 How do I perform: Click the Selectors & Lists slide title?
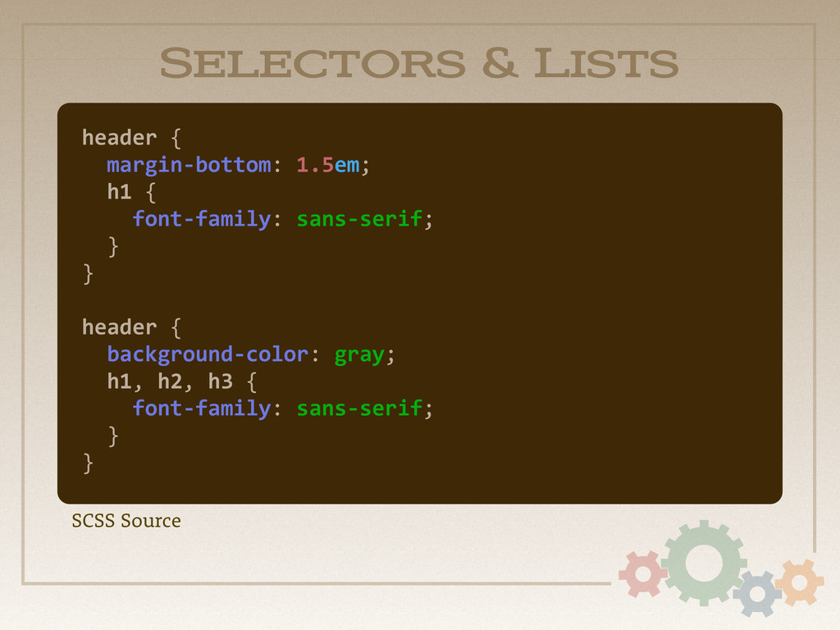click(419, 63)
